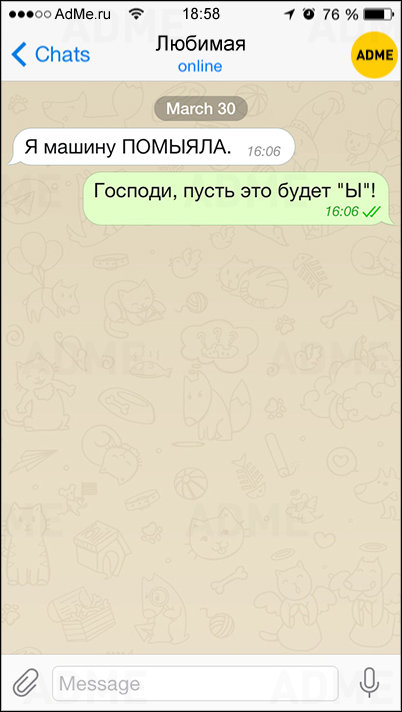Open the Любимая contact title

200,44
